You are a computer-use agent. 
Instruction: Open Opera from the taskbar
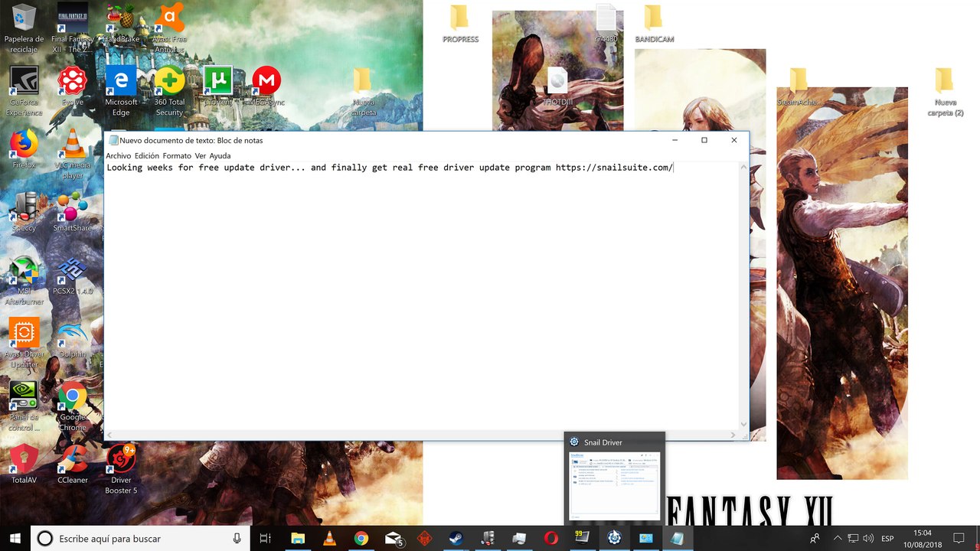tap(550, 538)
